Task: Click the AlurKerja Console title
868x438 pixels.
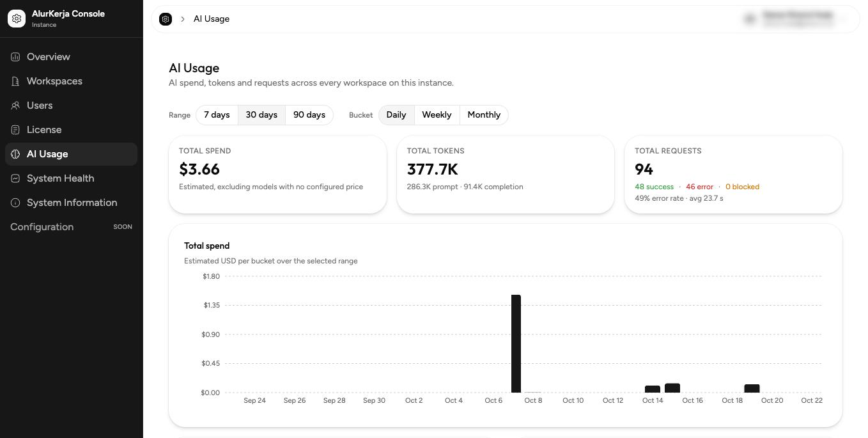Action: click(68, 13)
